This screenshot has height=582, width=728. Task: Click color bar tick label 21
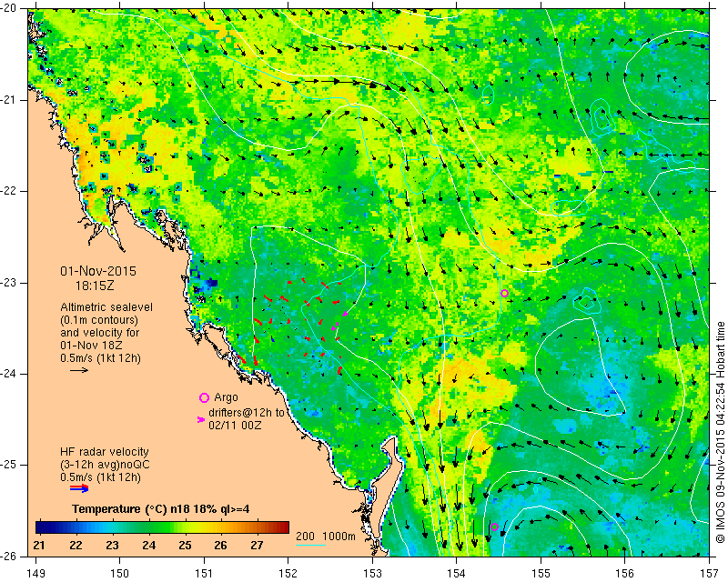[39, 545]
